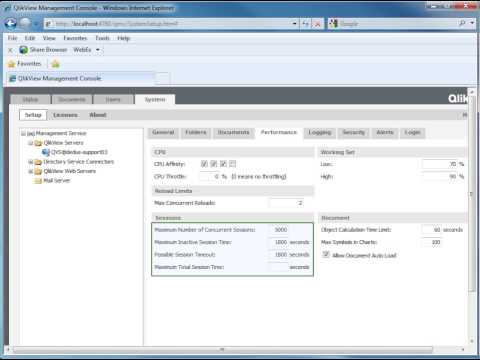The height and width of the screenshot is (360, 480).
Task: Click the QlikView Servers folder icon
Action: coord(38,143)
